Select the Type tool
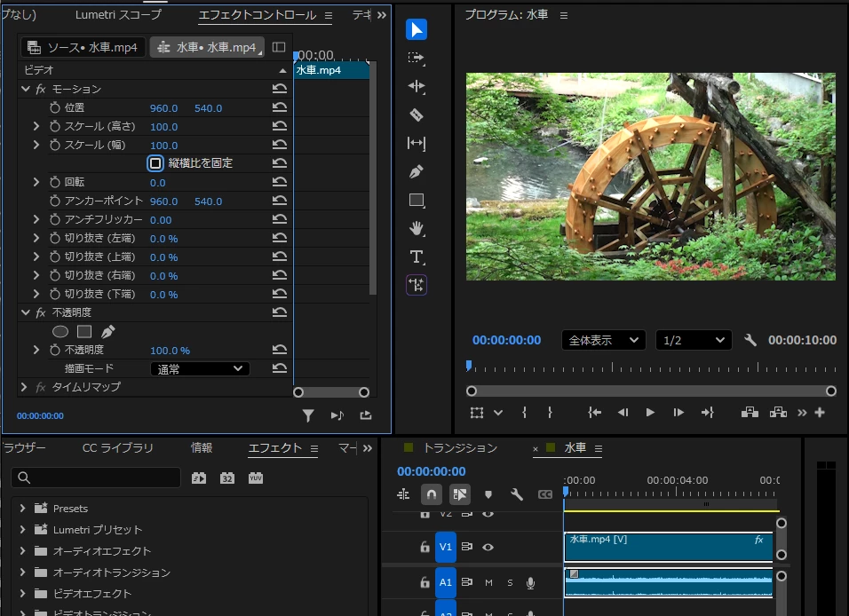Screen dimensions: 849x616 (416, 257)
